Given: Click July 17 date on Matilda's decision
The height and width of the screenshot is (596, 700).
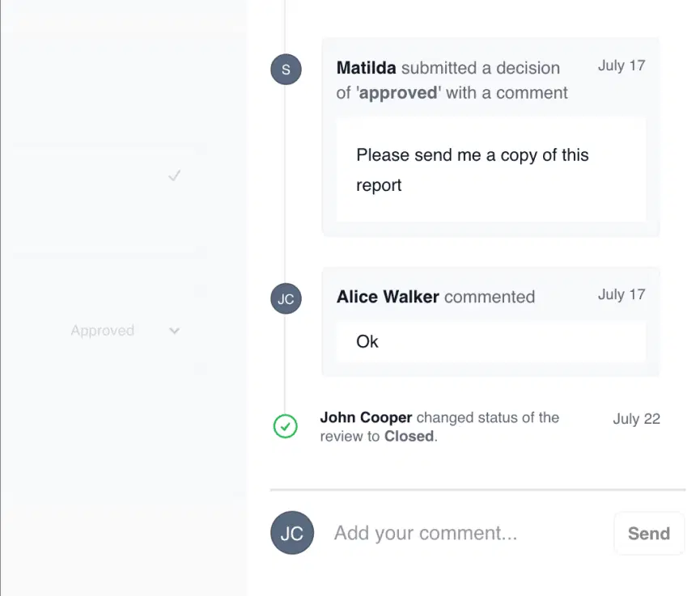Looking at the screenshot, I should coord(622,66).
